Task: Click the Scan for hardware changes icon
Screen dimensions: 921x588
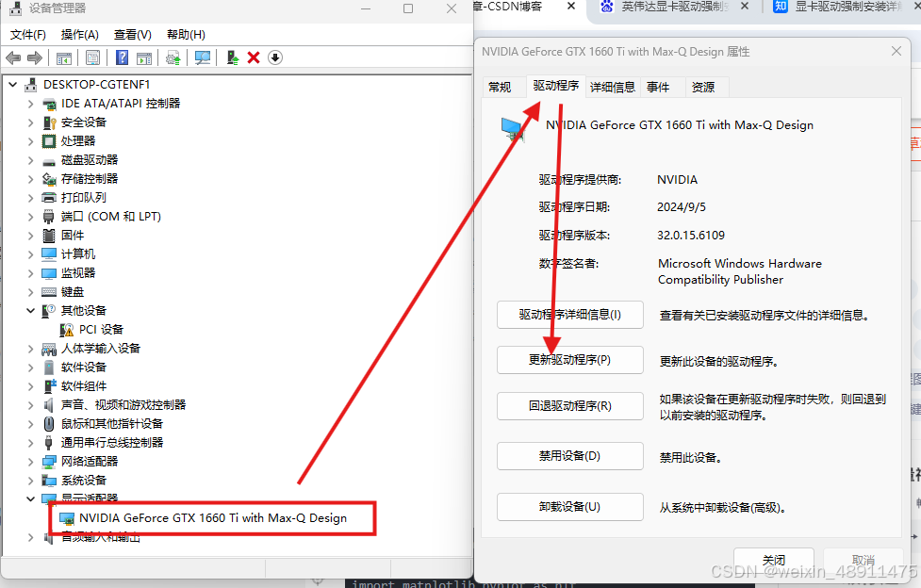Action: point(203,57)
